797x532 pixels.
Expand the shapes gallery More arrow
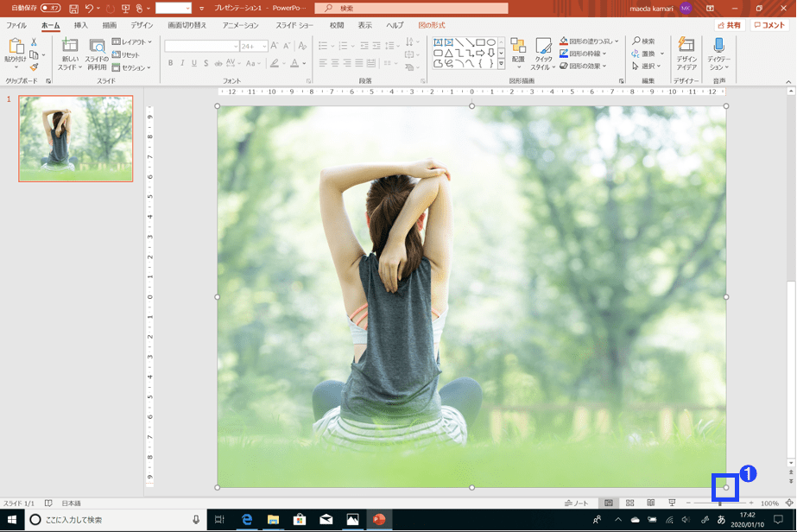pos(501,64)
